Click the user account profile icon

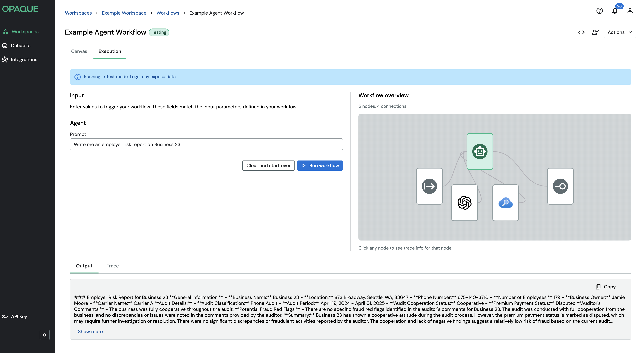630,11
